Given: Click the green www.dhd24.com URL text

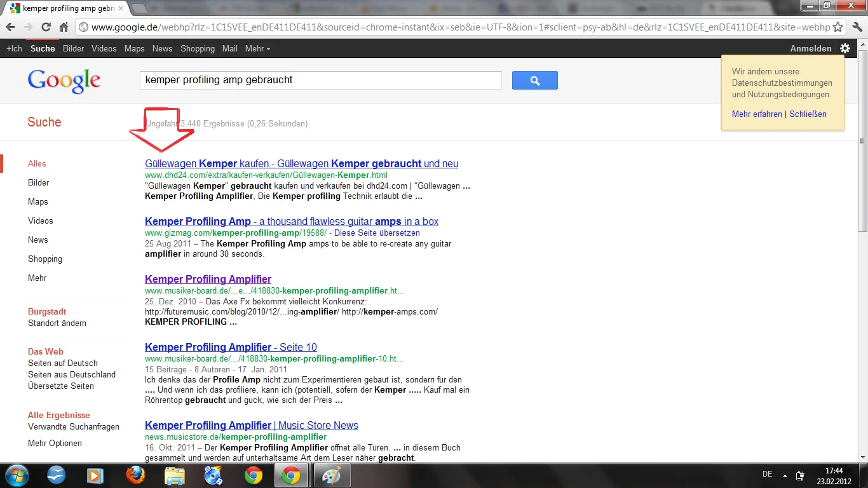Looking at the screenshot, I should [266, 175].
